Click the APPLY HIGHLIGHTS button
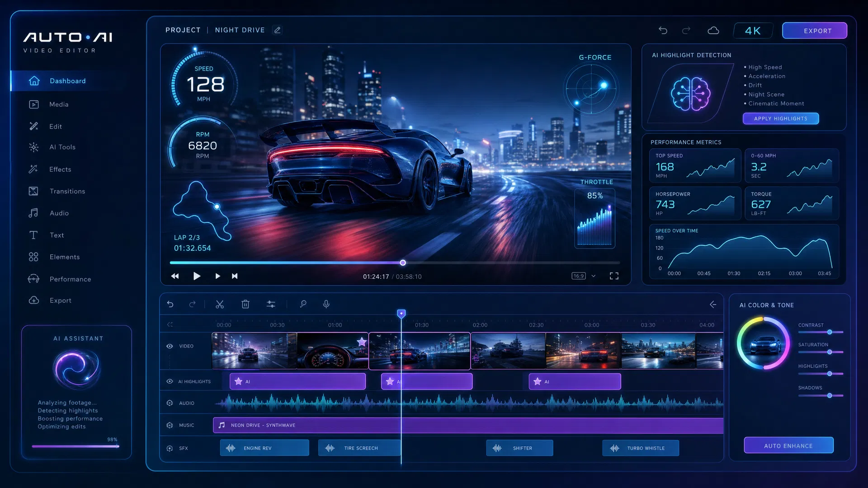Screen dimensions: 868x488 (x=781, y=118)
